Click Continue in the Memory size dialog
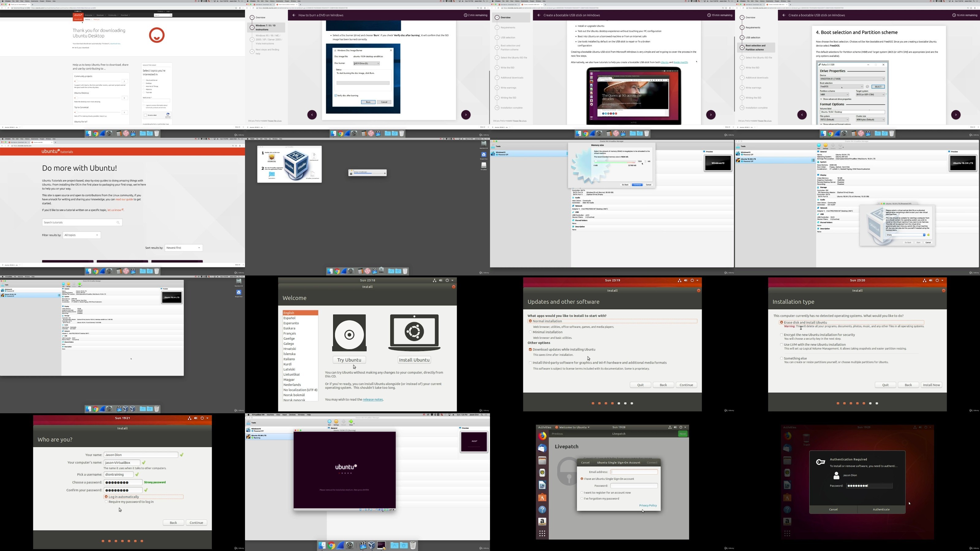The image size is (980, 551). 637,185
